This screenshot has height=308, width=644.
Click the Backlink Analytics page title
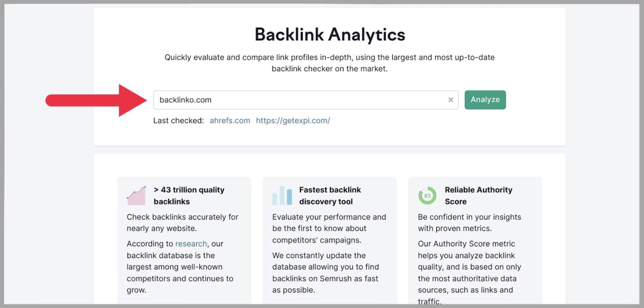pos(329,35)
